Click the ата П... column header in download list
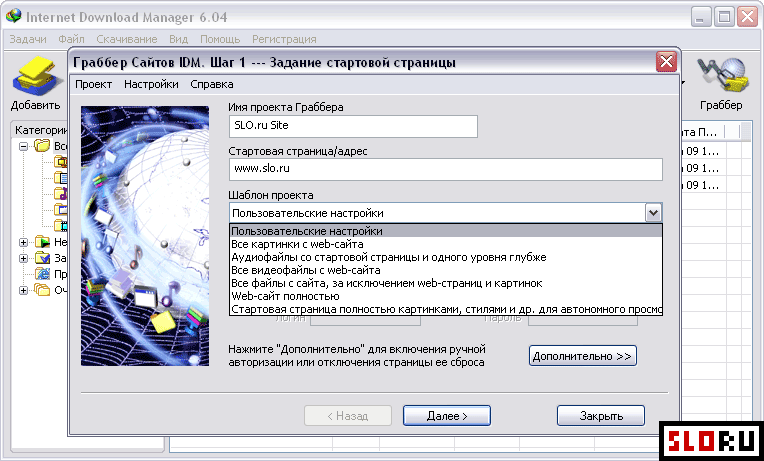Viewport: 764px width, 461px height. tap(701, 132)
